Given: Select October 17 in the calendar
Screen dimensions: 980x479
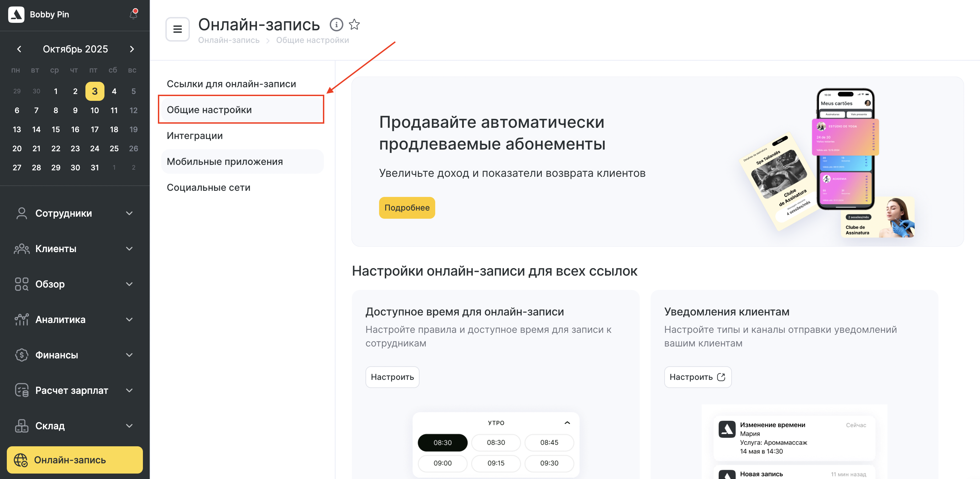Looking at the screenshot, I should (x=95, y=129).
